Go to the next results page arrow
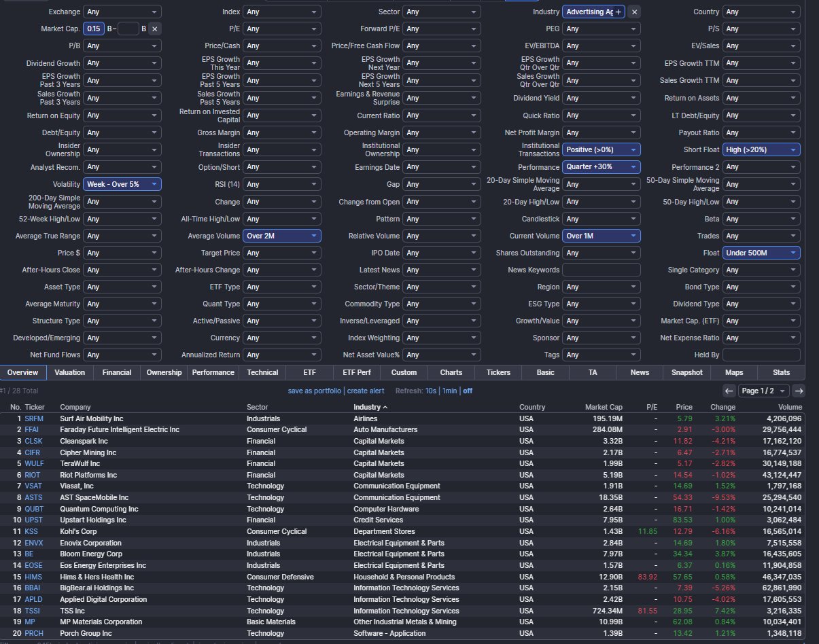The width and height of the screenshot is (819, 644). [799, 391]
